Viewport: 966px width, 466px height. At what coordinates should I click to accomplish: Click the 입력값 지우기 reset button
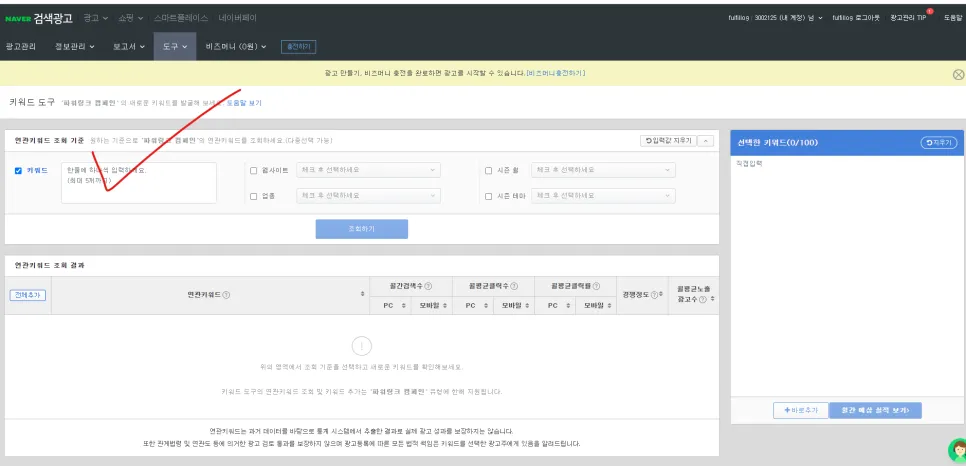tap(668, 141)
